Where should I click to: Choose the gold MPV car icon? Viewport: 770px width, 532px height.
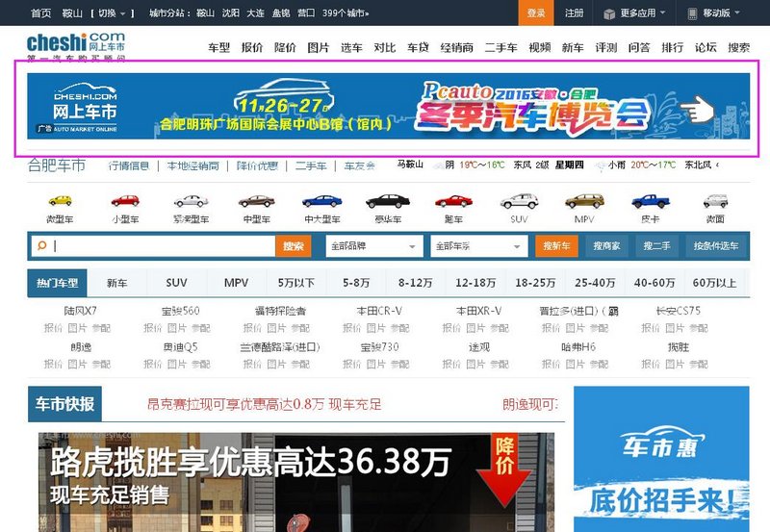tap(584, 201)
